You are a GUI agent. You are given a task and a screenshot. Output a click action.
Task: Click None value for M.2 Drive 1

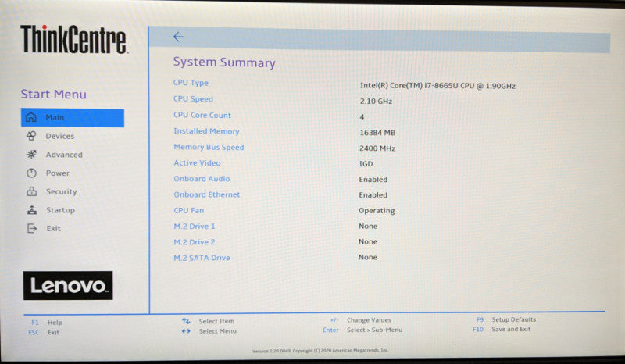click(368, 226)
